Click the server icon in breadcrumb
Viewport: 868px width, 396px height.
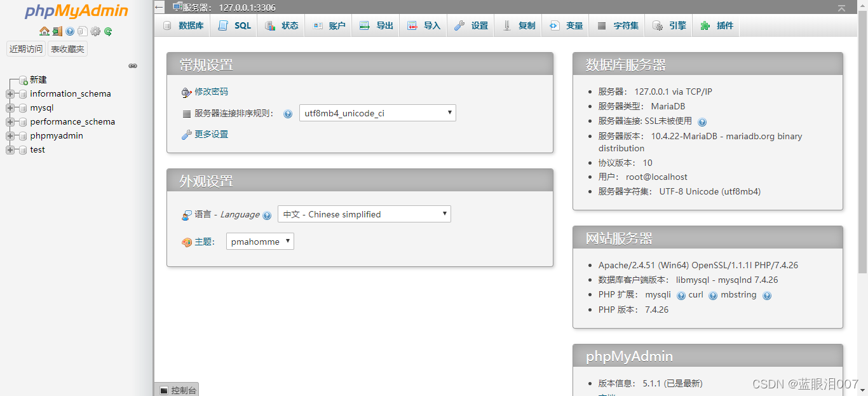(178, 7)
